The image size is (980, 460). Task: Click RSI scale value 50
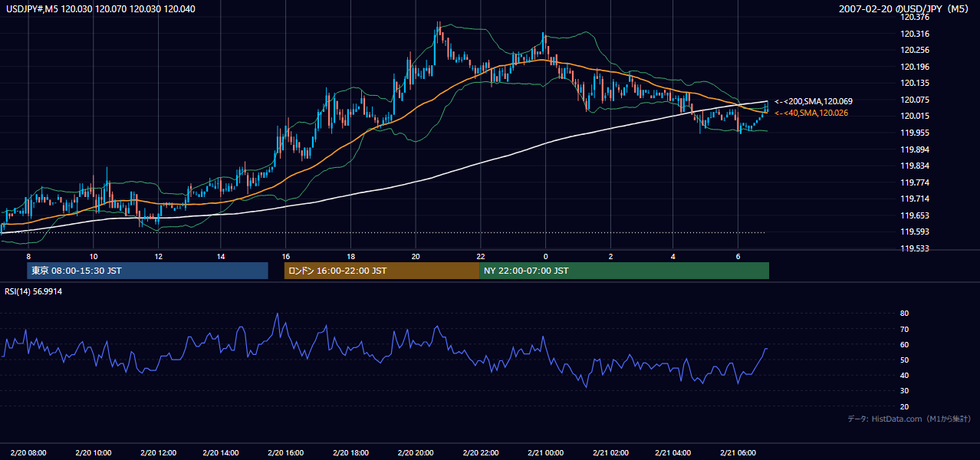(x=904, y=360)
